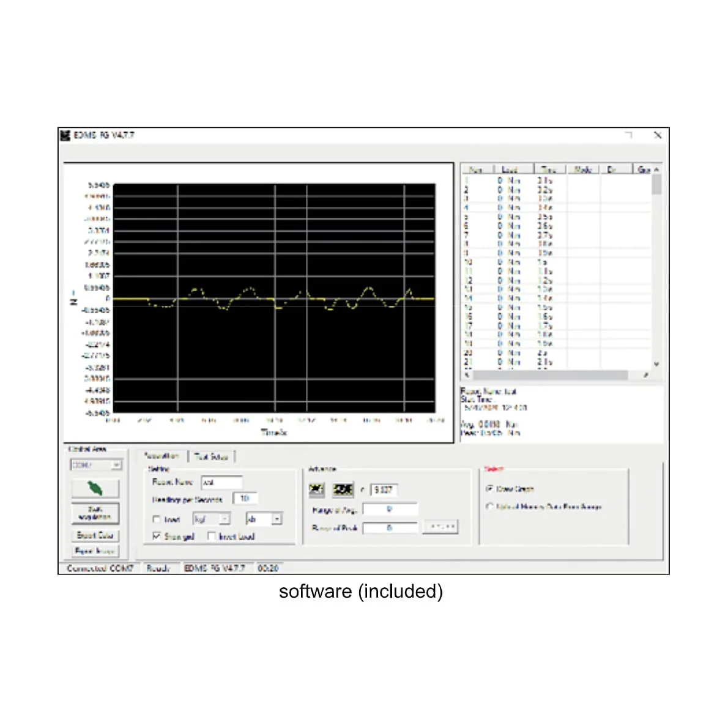The width and height of the screenshot is (728, 728).
Task: Click the Range of Avg input field
Action: click(x=390, y=510)
